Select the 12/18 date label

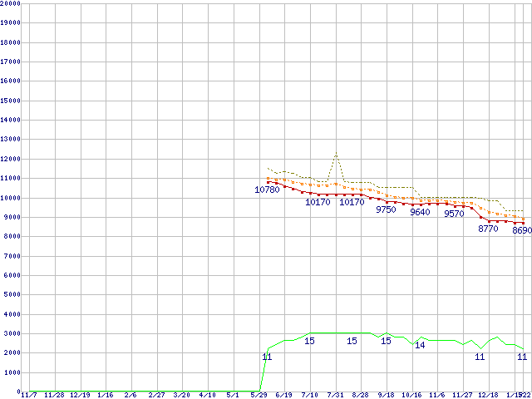point(489,396)
